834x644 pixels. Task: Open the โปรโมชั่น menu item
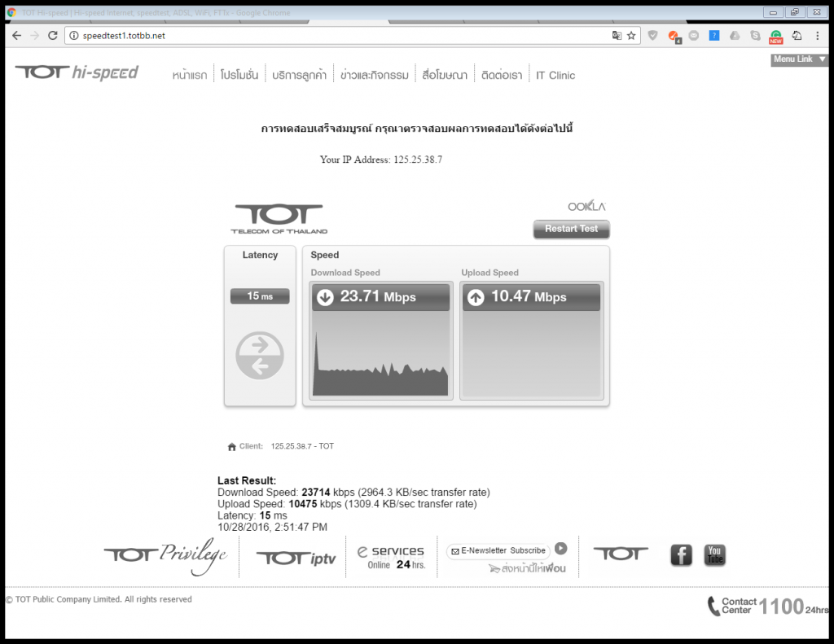(x=239, y=75)
